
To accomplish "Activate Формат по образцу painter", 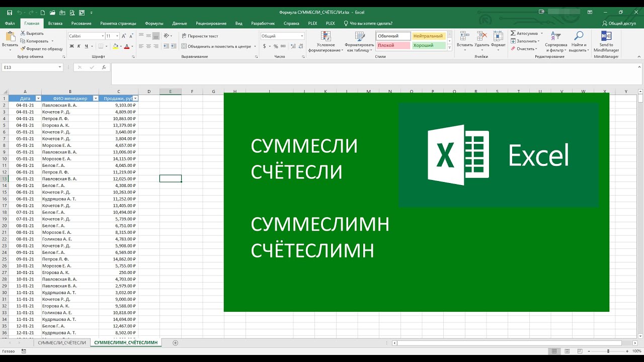I will pos(42,49).
